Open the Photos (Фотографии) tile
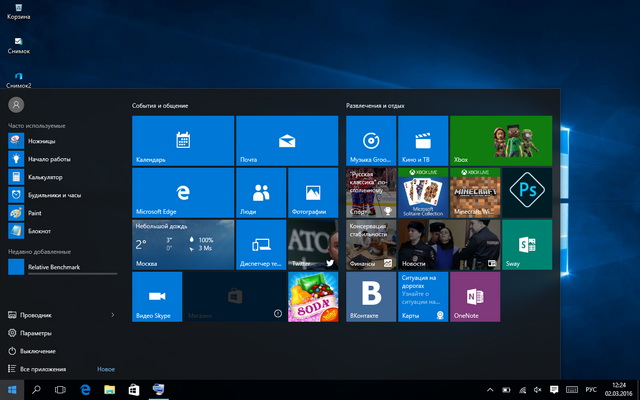This screenshot has height=400, width=640. point(313,193)
